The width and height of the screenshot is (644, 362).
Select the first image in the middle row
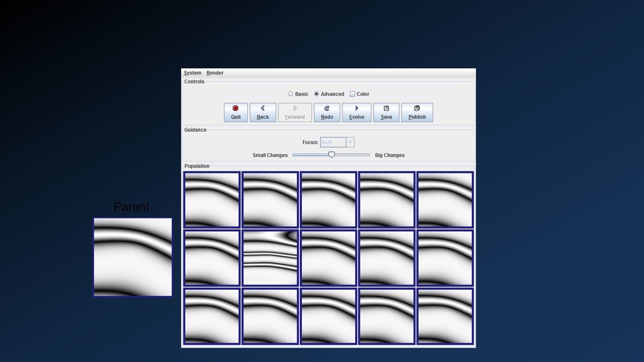(x=212, y=258)
